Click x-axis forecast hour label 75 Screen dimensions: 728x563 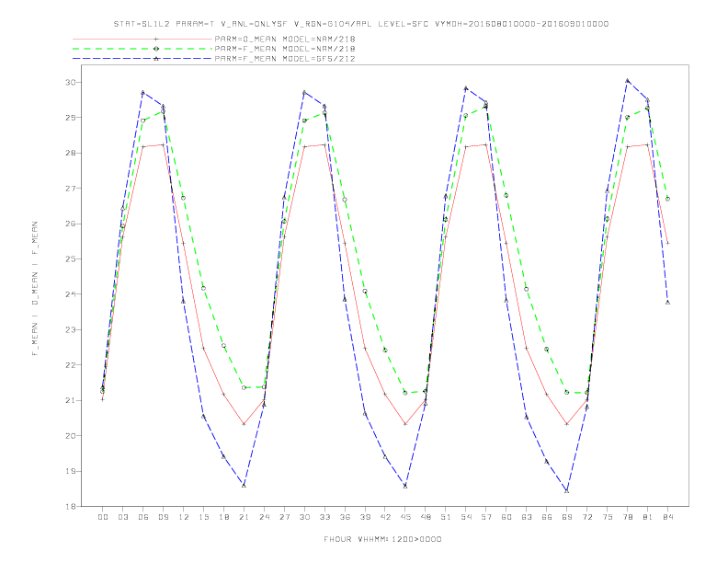[608, 517]
